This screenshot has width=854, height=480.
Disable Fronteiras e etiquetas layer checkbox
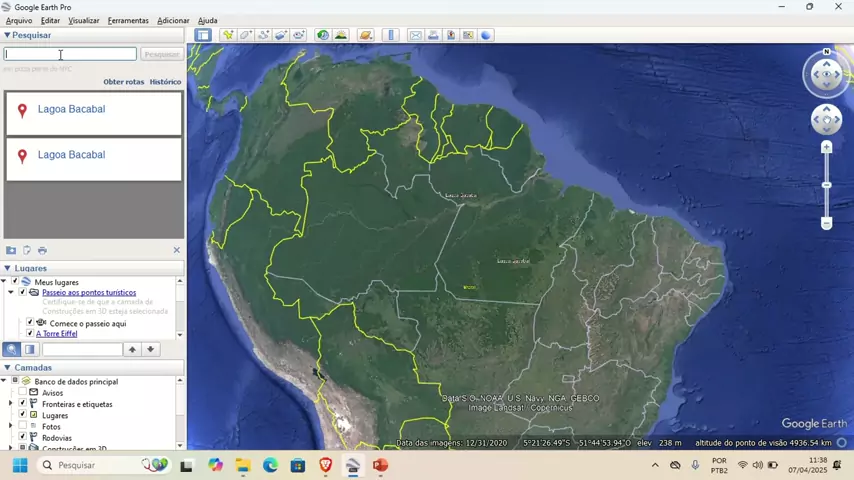tap(22, 404)
